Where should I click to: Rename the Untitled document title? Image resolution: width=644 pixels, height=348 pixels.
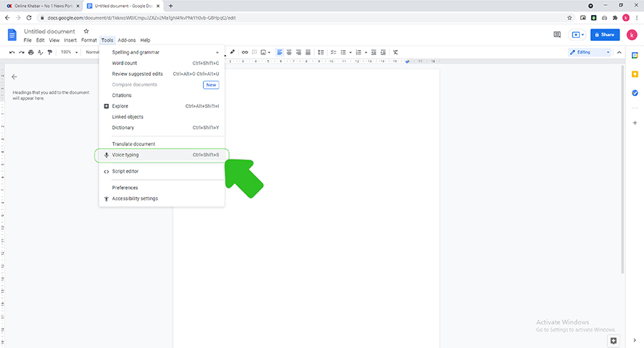pyautogui.click(x=49, y=32)
